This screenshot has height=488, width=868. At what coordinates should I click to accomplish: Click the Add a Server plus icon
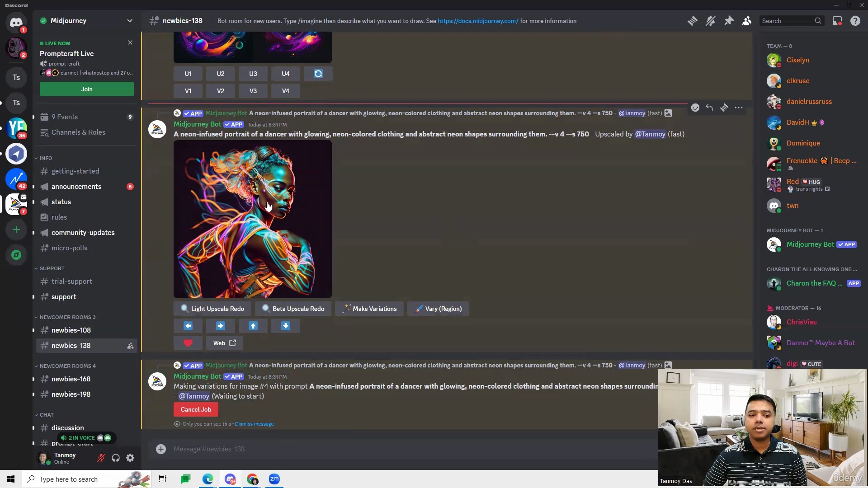pyautogui.click(x=16, y=230)
